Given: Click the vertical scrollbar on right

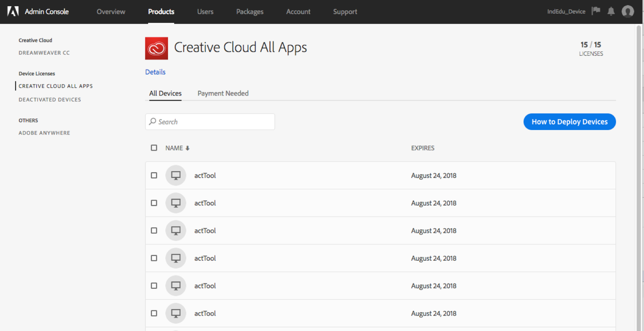Looking at the screenshot, I should pyautogui.click(x=639, y=178).
